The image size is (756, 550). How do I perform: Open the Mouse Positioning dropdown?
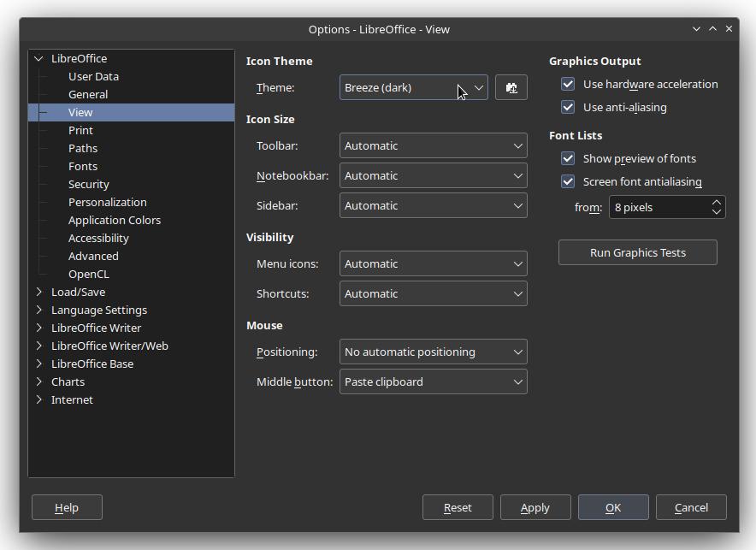(433, 352)
